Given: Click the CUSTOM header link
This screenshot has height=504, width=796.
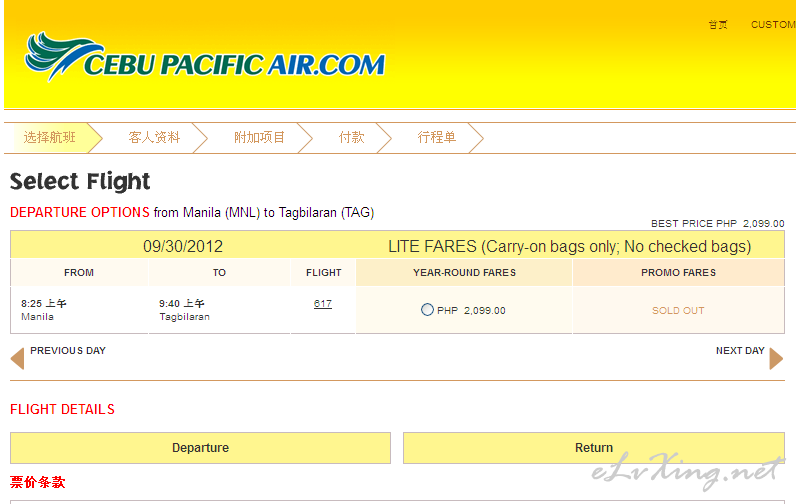Looking at the screenshot, I should (773, 24).
